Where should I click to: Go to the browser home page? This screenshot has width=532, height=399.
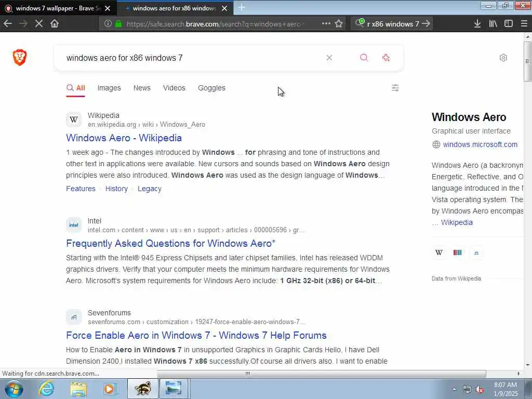[x=55, y=23]
